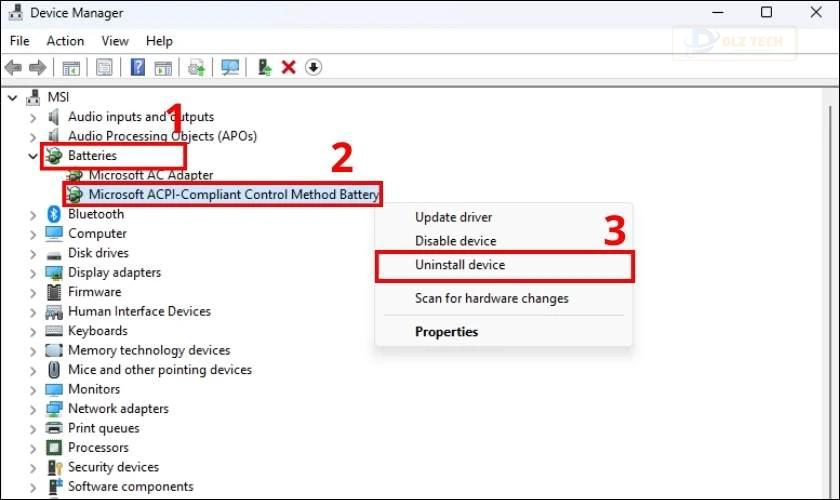Image resolution: width=840 pixels, height=500 pixels.
Task: Select Memory technology devices row
Action: pos(149,350)
